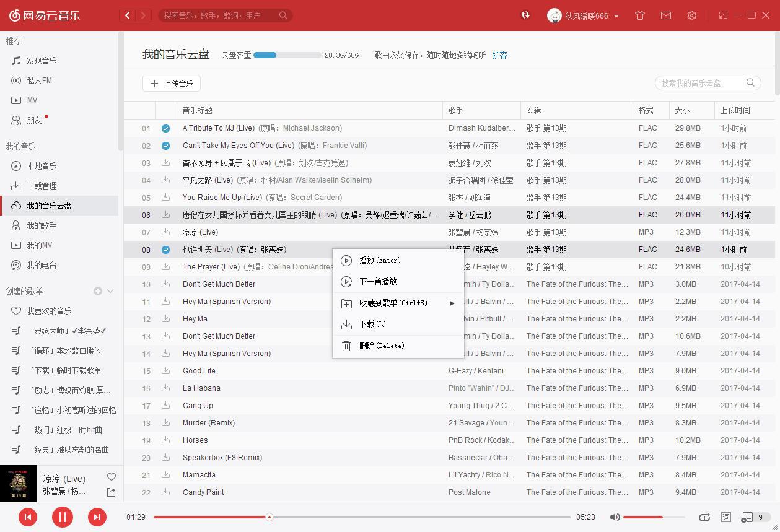Collapse the 创建的歌单 section chevron
The height and width of the screenshot is (532, 780).
110,291
